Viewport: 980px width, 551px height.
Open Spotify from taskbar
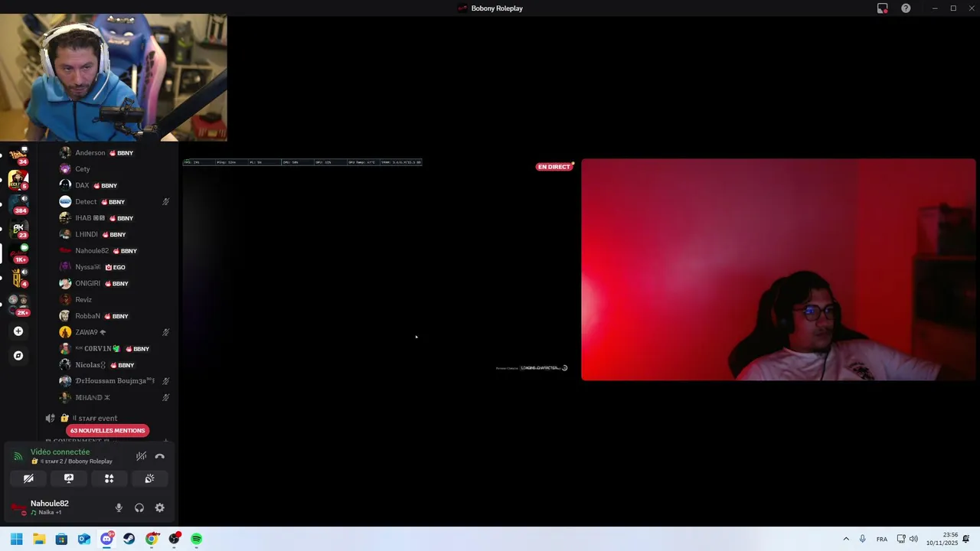(197, 539)
